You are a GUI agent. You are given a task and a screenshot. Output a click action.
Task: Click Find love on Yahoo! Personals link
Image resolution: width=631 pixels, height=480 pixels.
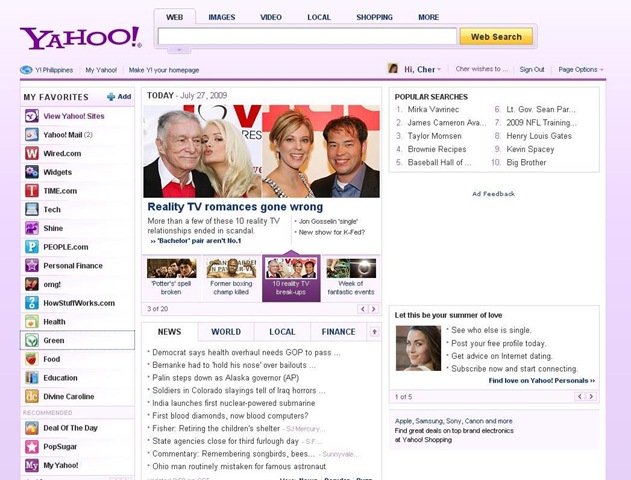coord(542,381)
